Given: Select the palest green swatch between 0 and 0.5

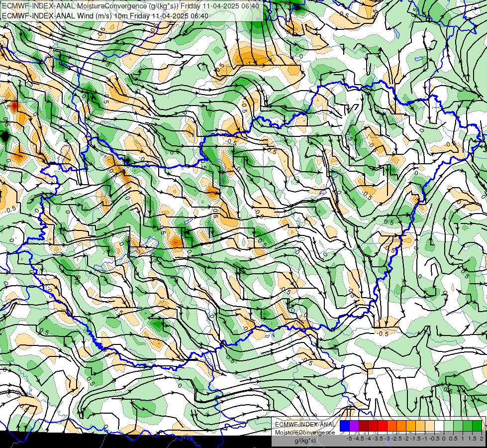Looking at the screenshot, I should point(449,426).
